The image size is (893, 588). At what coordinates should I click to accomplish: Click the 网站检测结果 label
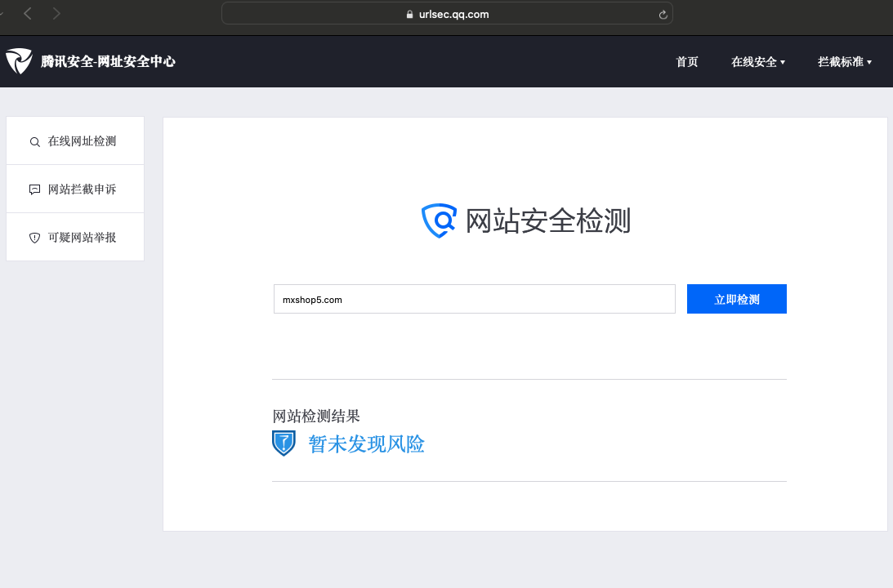pyautogui.click(x=316, y=416)
